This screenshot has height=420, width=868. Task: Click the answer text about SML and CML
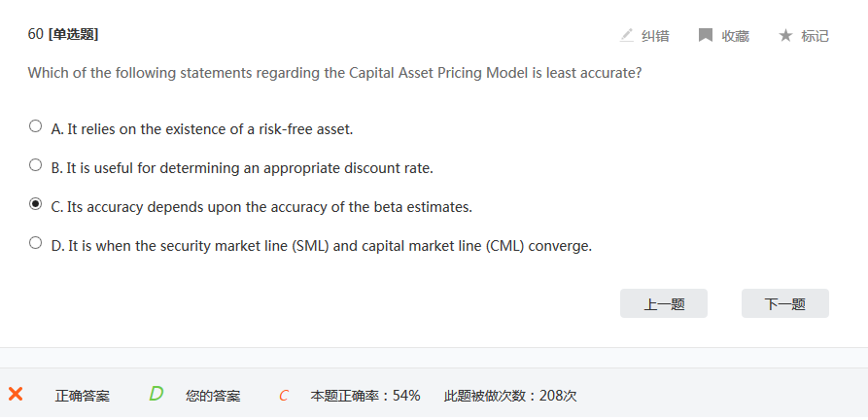click(x=321, y=246)
